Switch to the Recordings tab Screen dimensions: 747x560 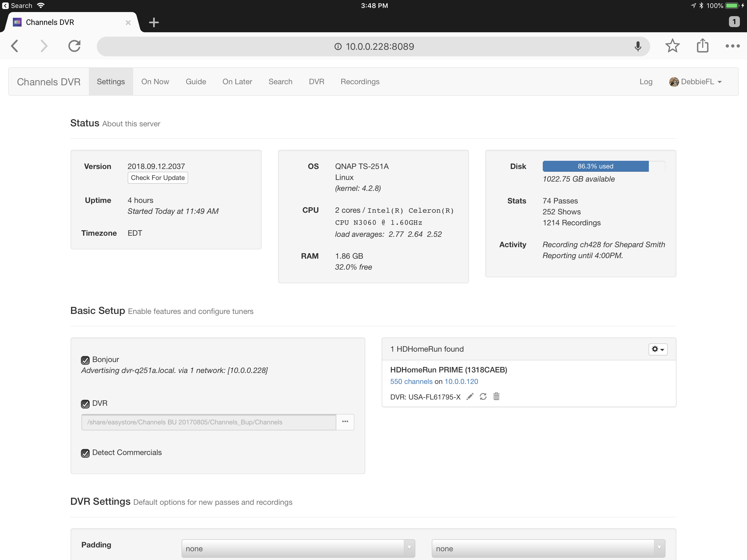360,82
